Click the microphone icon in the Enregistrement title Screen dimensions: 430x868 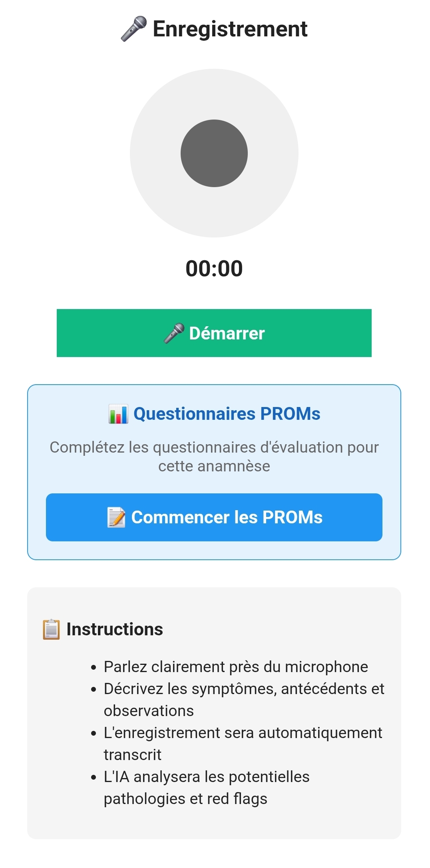coord(133,29)
